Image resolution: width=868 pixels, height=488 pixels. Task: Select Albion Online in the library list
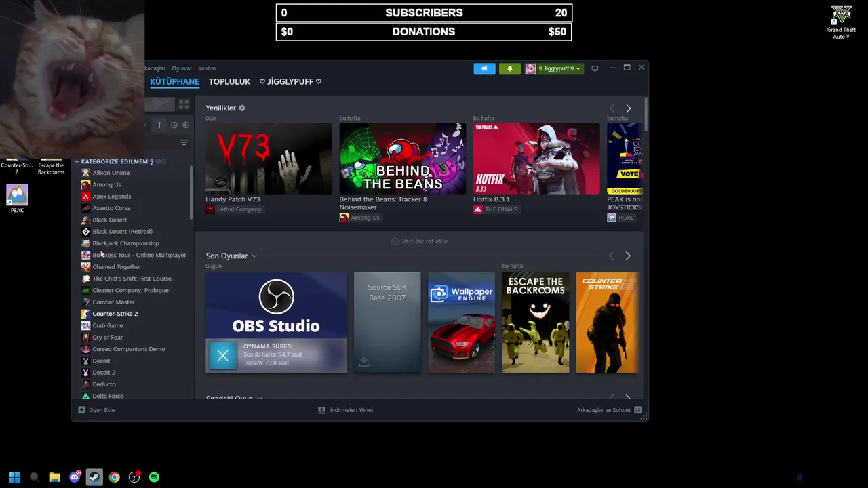(111, 173)
